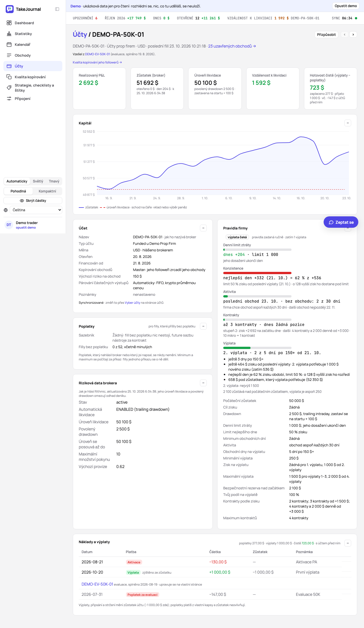The height and width of the screenshot is (628, 364).
Task: Open Kalendář in the sidebar
Action: pyautogui.click(x=33, y=44)
